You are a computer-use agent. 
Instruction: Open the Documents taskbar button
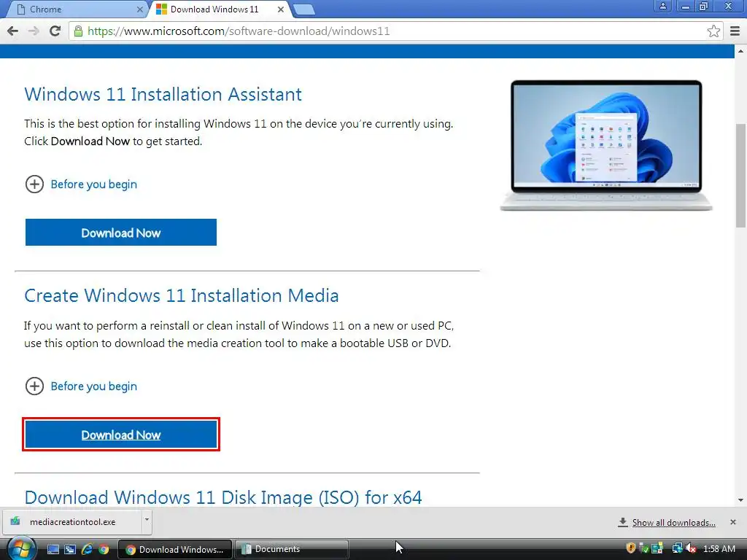(292, 549)
